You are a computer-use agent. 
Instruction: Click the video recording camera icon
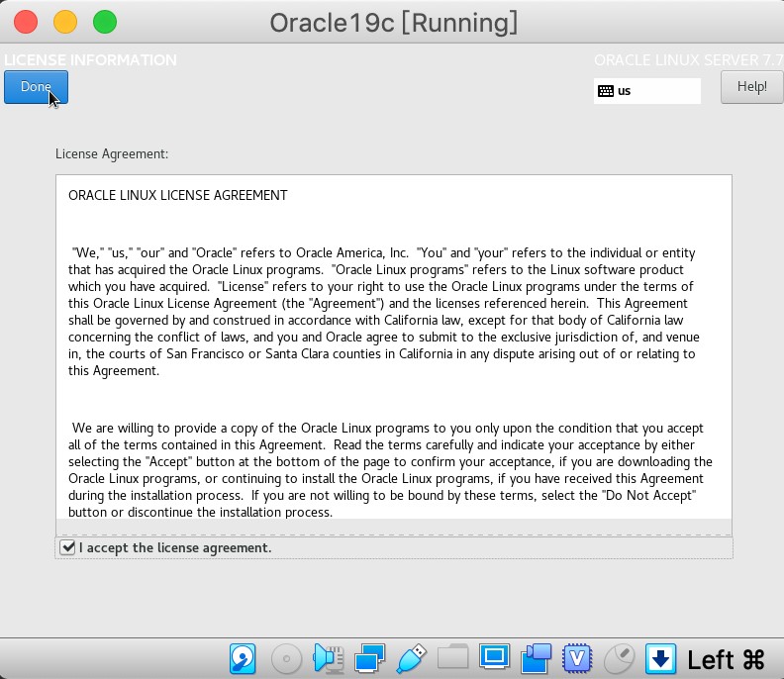tap(536, 659)
